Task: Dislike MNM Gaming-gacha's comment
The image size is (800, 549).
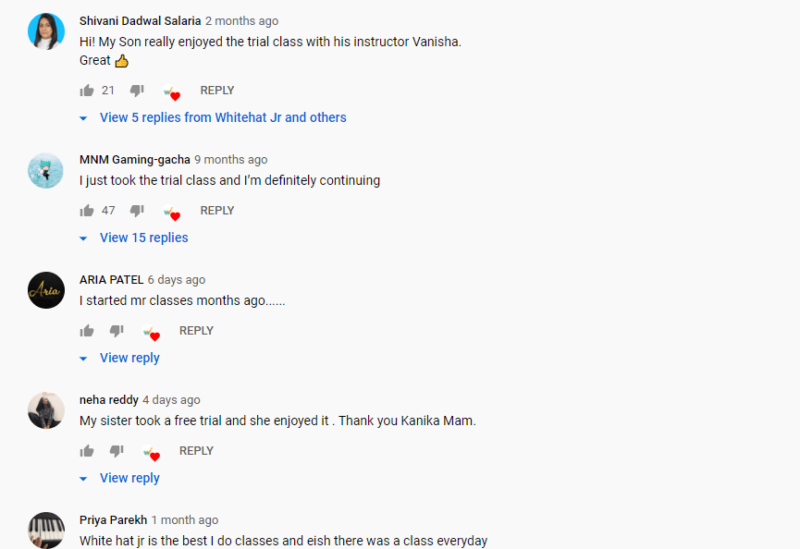Action: (137, 210)
